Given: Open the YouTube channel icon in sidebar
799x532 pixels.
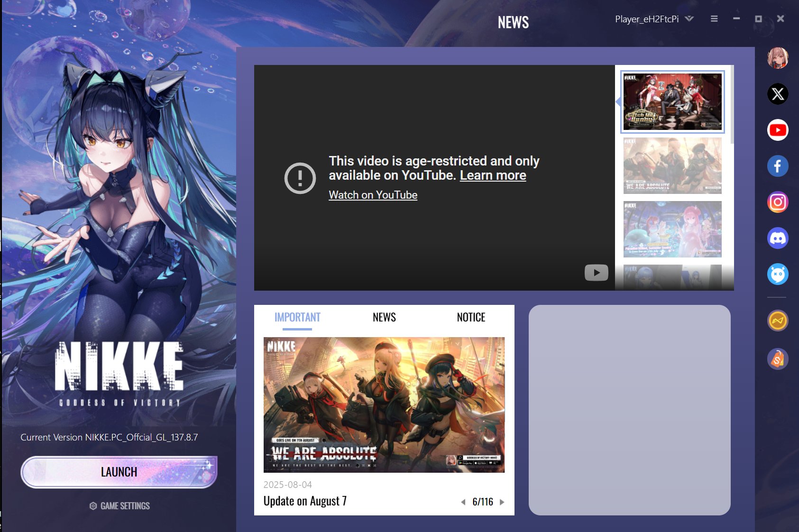Looking at the screenshot, I should (x=778, y=130).
